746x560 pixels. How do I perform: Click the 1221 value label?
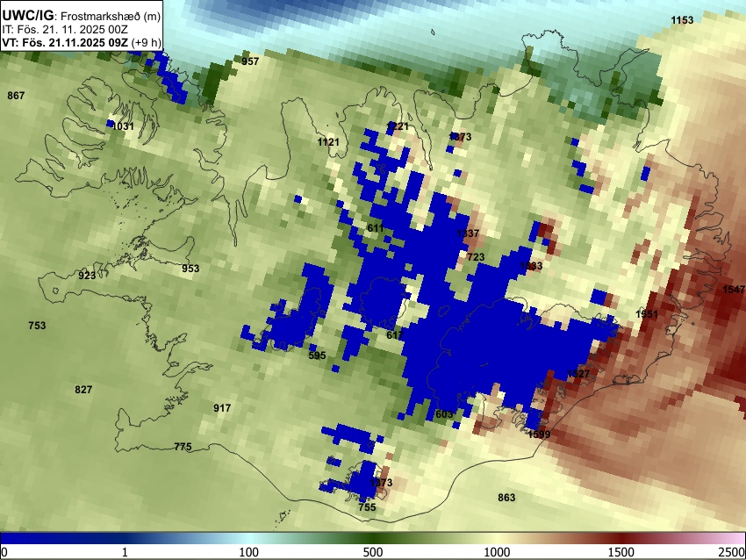coord(398,126)
